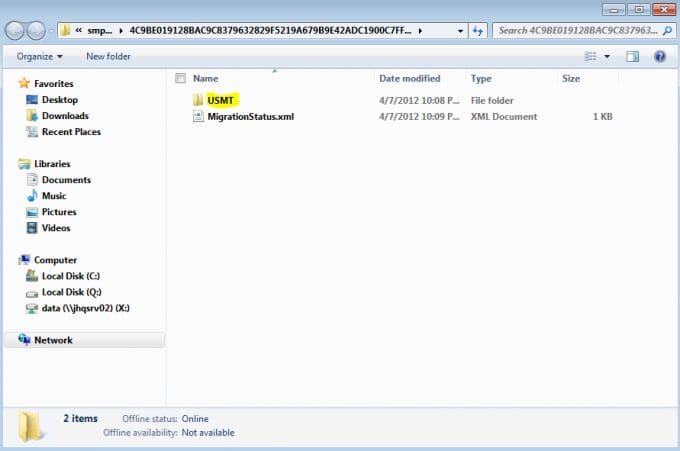Open Local Disk (Q:)
Viewport: 680px width, 451px height.
click(72, 292)
